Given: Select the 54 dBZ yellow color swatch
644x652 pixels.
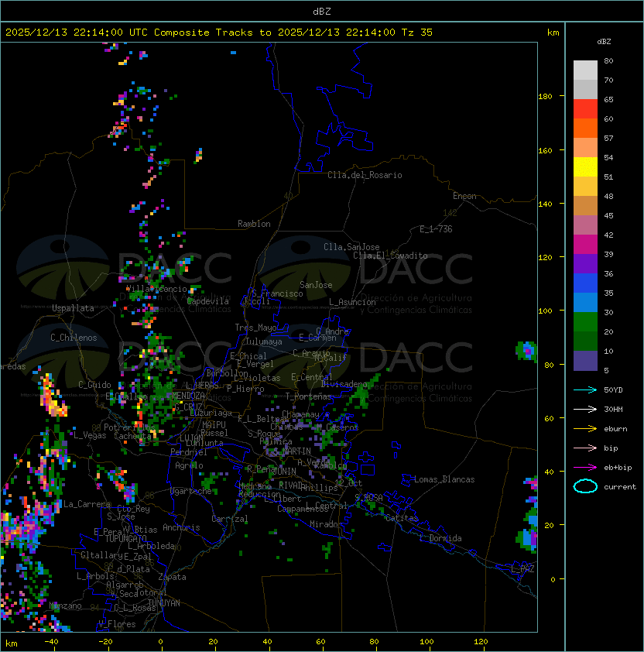Looking at the screenshot, I should click(x=585, y=166).
